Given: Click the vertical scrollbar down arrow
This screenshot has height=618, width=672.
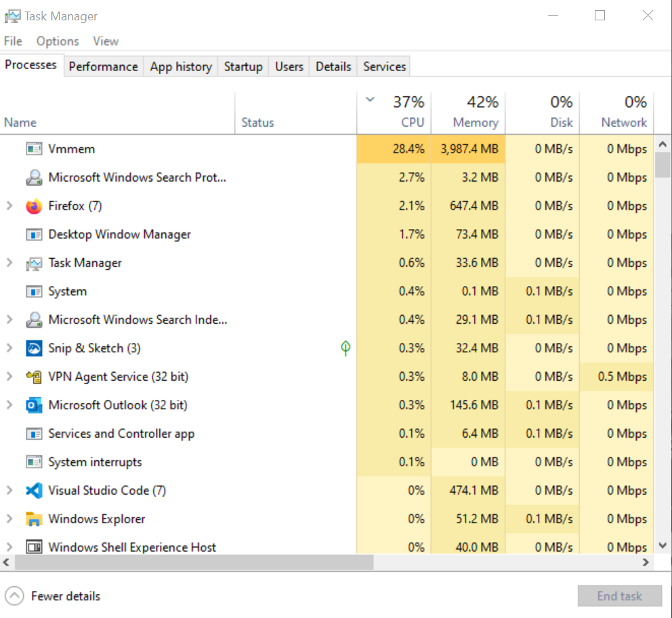Looking at the screenshot, I should pyautogui.click(x=663, y=545).
